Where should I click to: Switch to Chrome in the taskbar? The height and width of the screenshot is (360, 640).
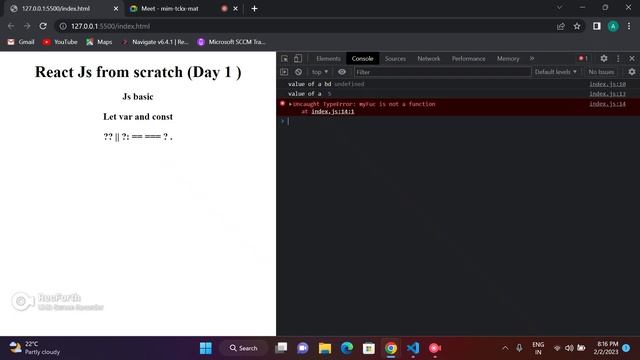point(391,348)
